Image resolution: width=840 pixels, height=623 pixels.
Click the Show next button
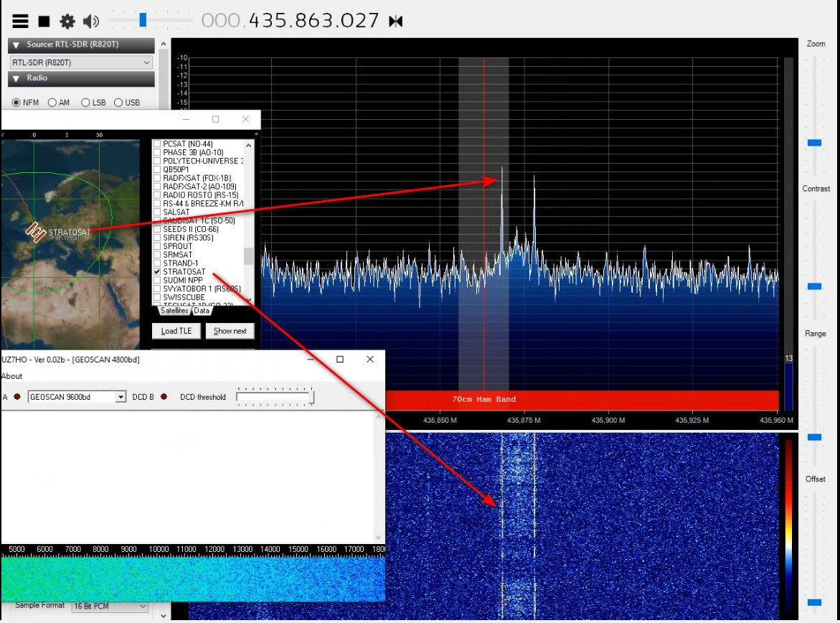(x=230, y=331)
